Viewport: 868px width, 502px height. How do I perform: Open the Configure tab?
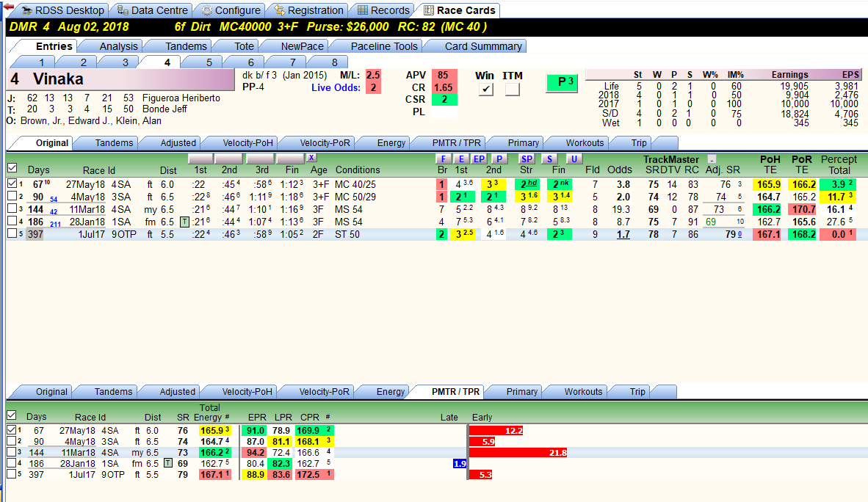231,10
